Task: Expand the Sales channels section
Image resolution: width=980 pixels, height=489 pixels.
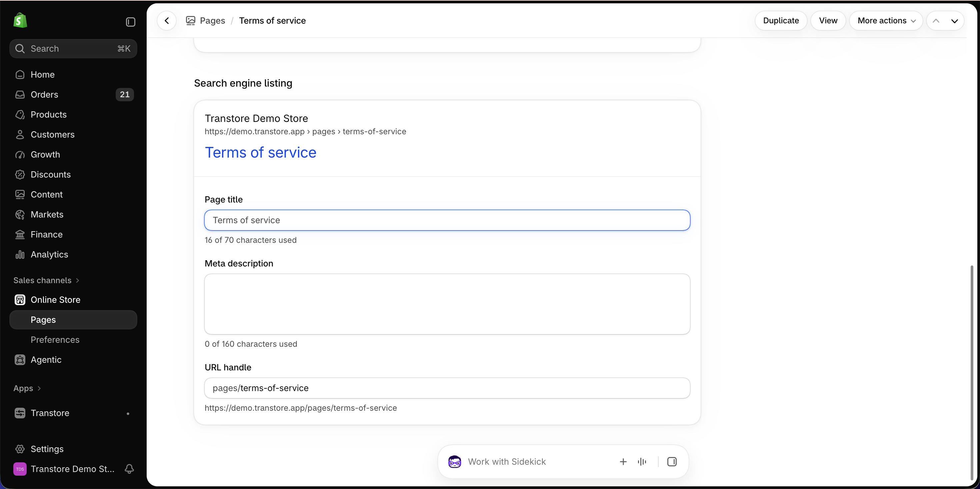Action: click(46, 280)
